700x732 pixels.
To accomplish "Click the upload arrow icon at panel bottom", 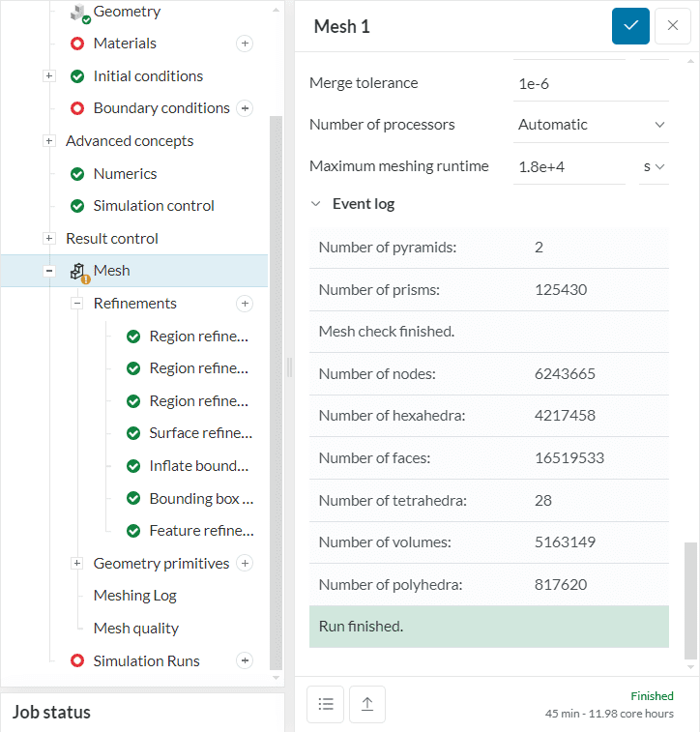I will 367,704.
